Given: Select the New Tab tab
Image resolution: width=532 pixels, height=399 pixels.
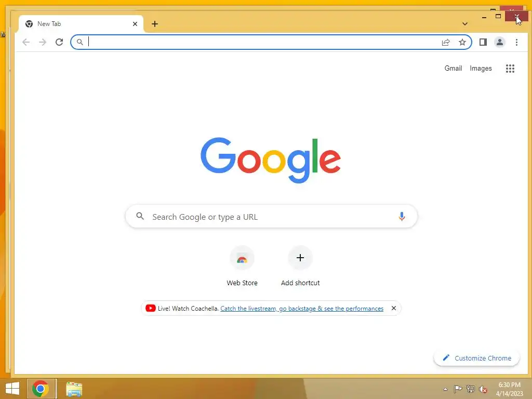Looking at the screenshot, I should point(81,24).
